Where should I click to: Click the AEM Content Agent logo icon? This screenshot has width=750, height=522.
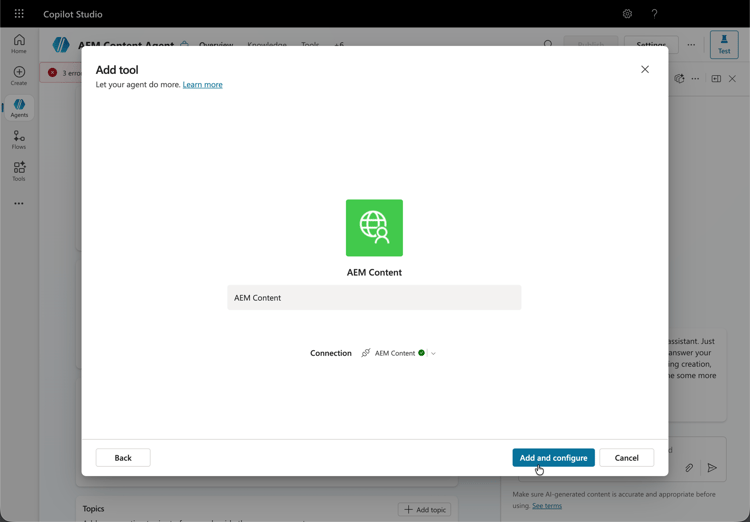coord(61,44)
